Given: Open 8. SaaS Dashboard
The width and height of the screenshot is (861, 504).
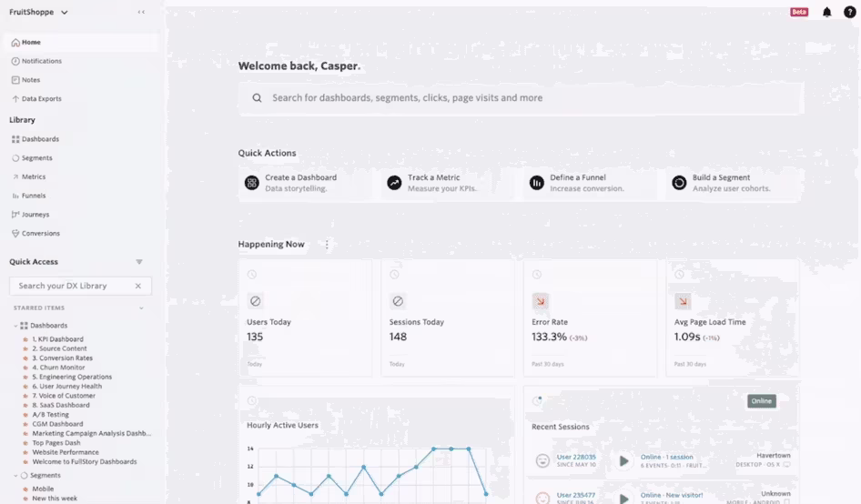Looking at the screenshot, I should coord(60,405).
